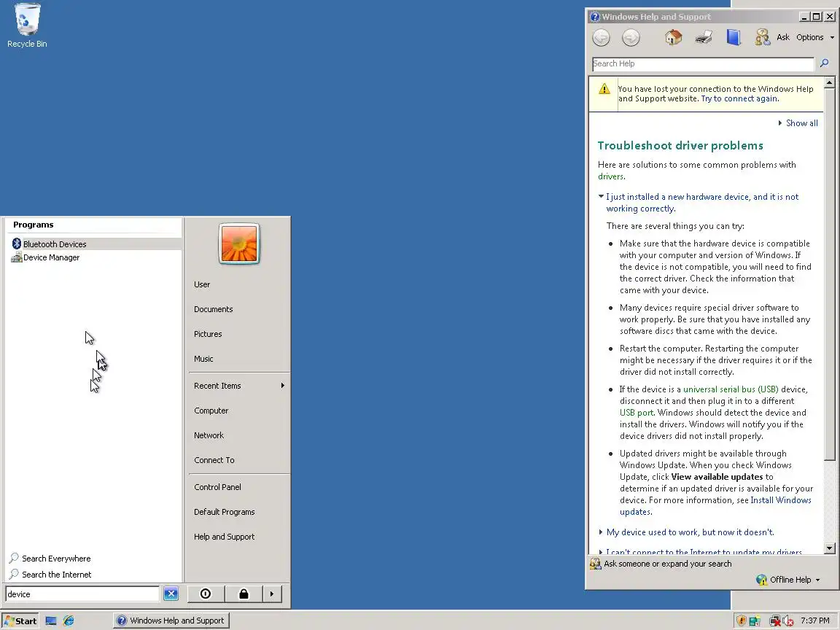Click the magnifier search button in Help
This screenshot has width=840, height=630.
click(x=825, y=63)
